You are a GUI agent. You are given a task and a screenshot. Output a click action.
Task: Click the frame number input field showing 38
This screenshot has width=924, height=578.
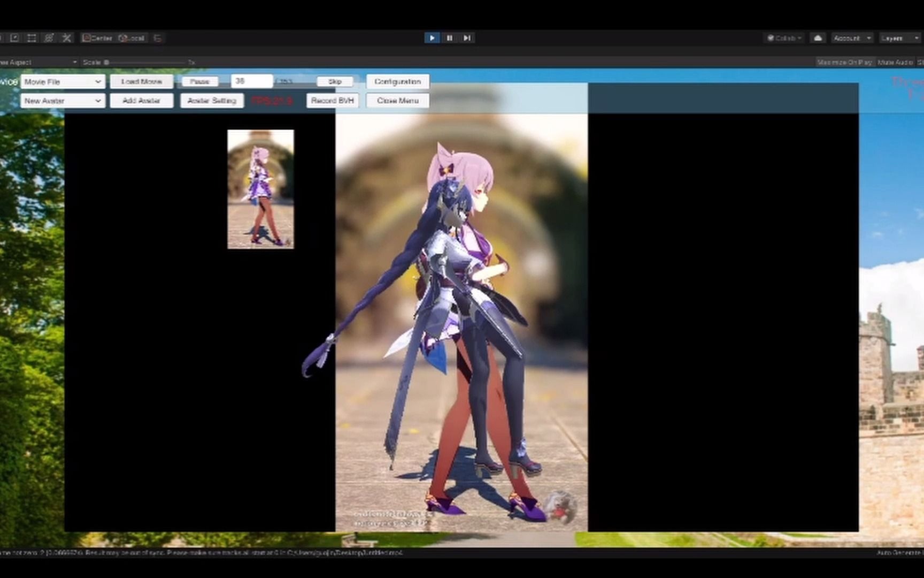click(x=252, y=81)
